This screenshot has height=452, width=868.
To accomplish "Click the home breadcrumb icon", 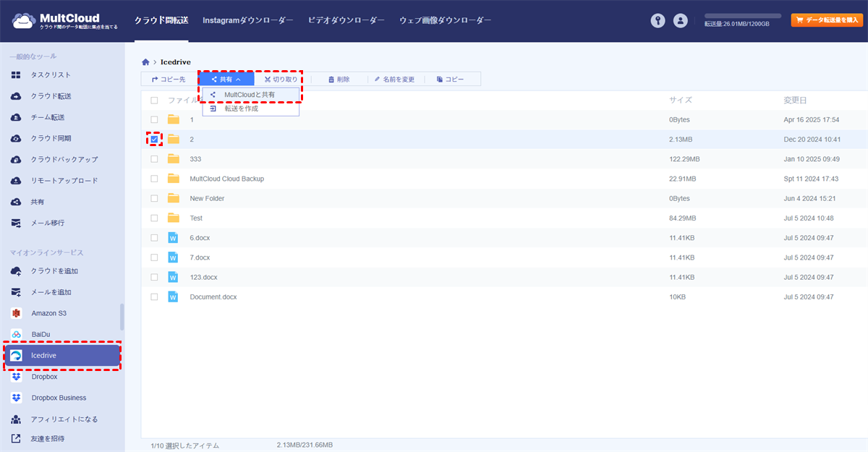I will pyautogui.click(x=145, y=62).
